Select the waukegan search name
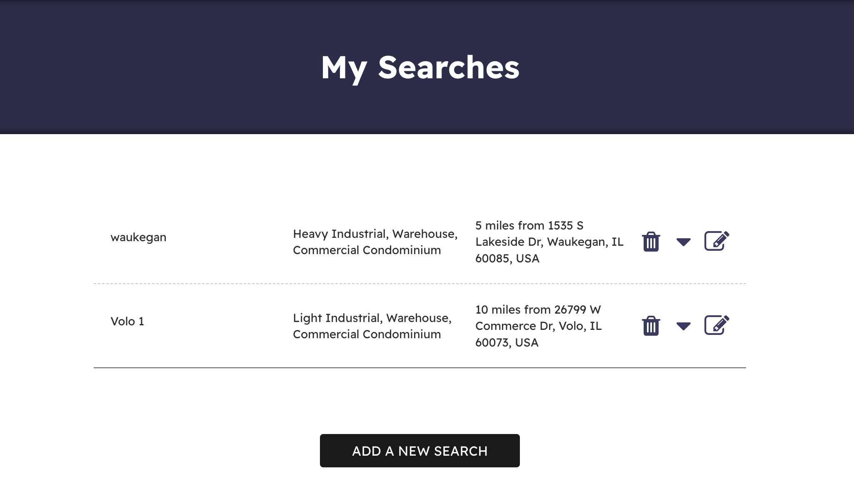 [138, 237]
